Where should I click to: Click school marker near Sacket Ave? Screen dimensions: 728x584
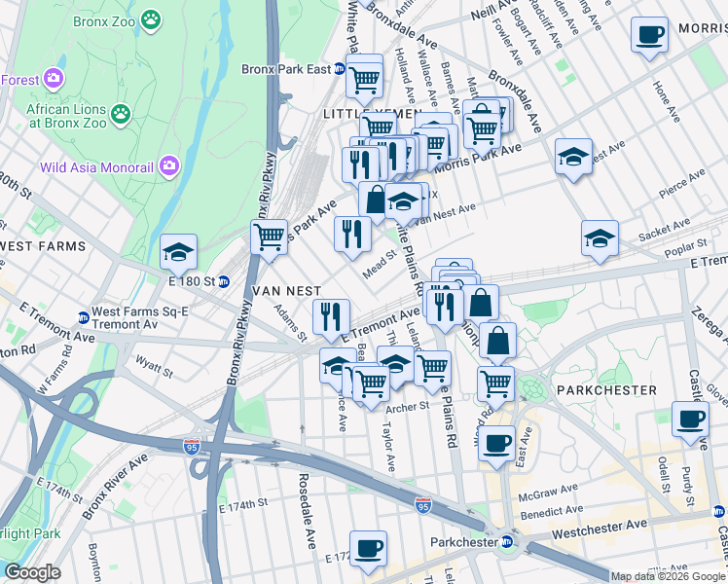tap(601, 238)
